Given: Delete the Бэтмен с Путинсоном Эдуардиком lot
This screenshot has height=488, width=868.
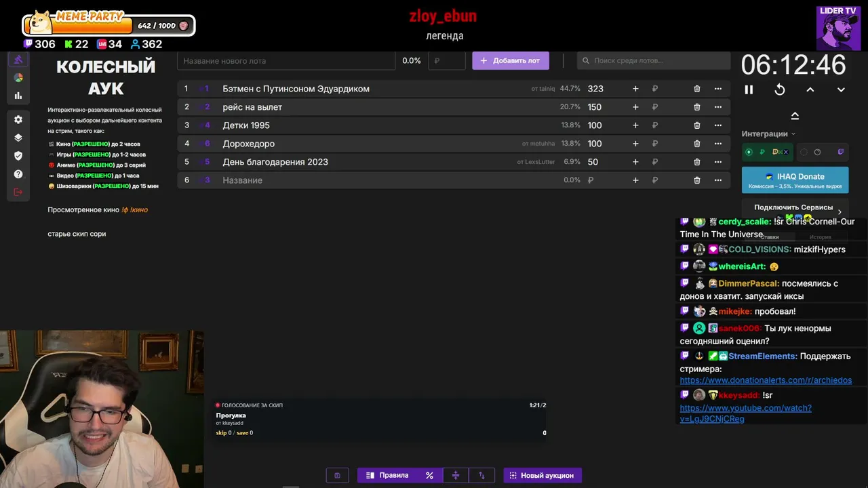Looking at the screenshot, I should (x=696, y=89).
